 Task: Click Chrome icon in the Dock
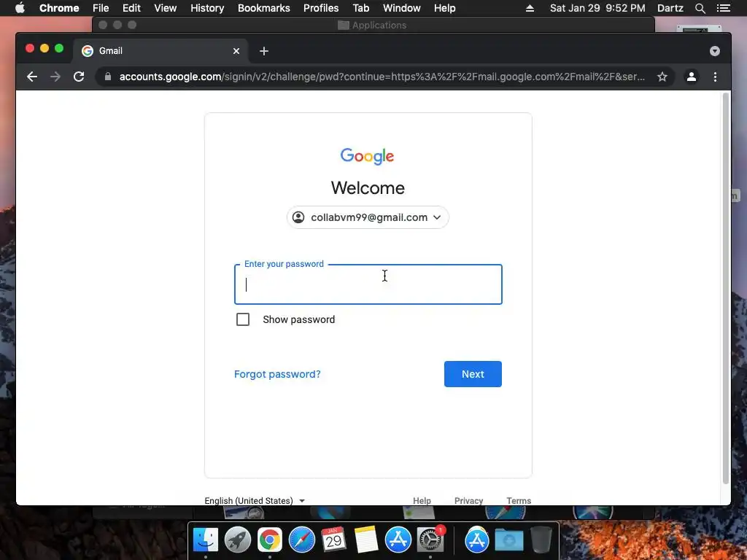click(x=270, y=540)
